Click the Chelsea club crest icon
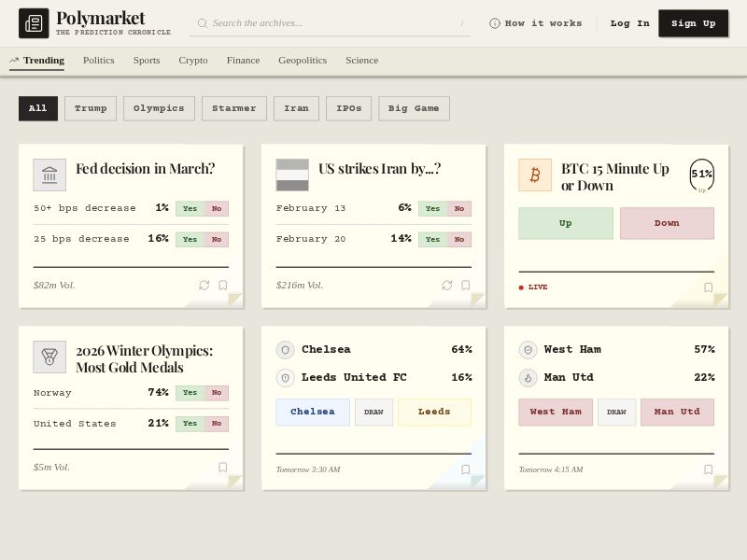Image resolution: width=747 pixels, height=560 pixels. point(284,349)
